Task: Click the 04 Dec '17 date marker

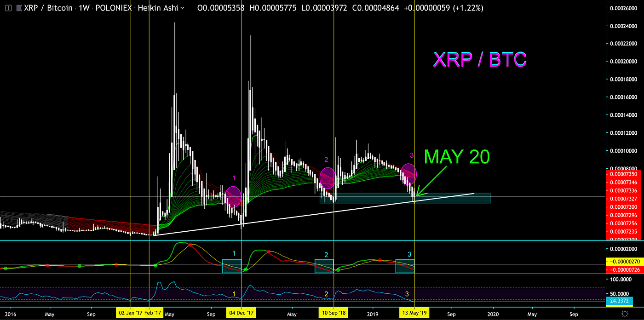Action: point(241,314)
